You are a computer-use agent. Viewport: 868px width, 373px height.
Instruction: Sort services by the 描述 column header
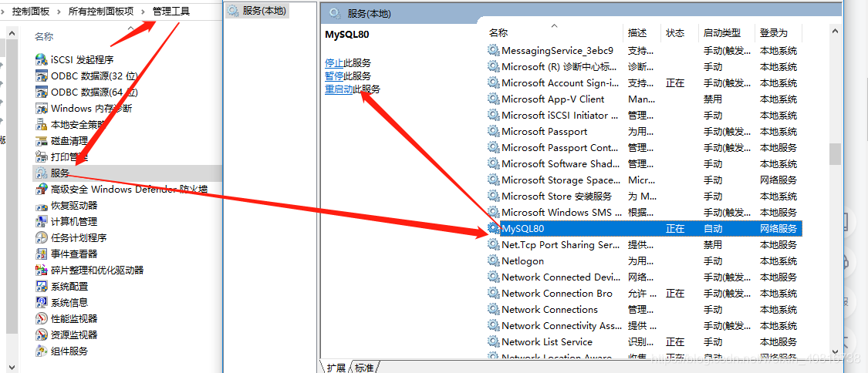pos(643,32)
